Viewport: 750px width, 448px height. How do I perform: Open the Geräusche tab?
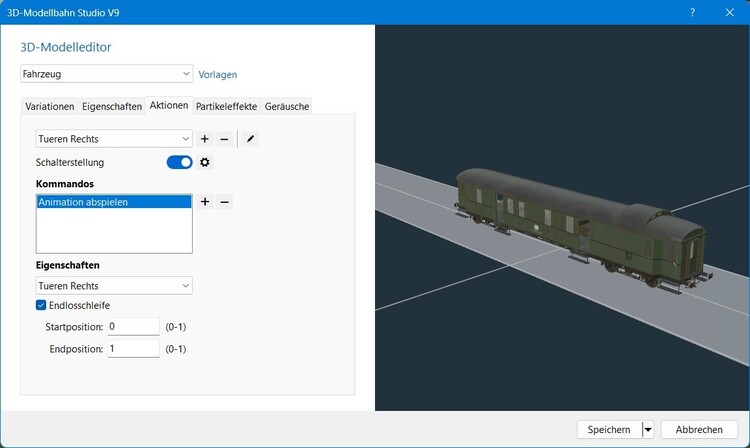(287, 107)
